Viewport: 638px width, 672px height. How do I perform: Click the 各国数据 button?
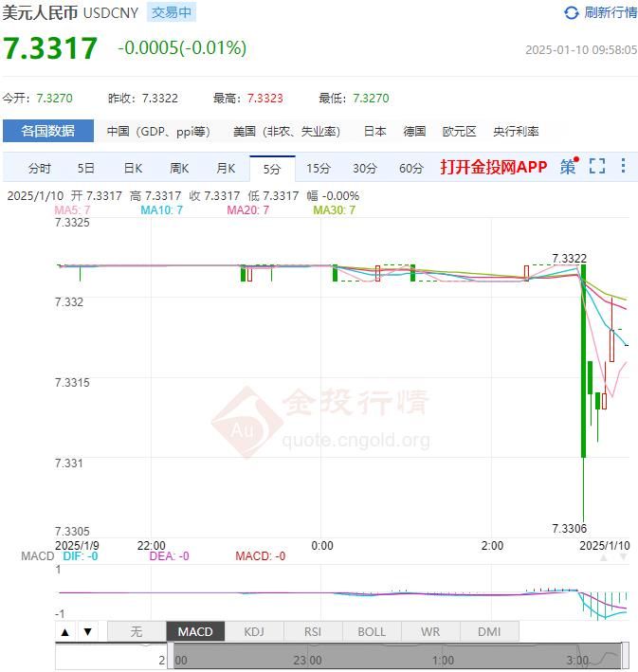pyautogui.click(x=48, y=131)
